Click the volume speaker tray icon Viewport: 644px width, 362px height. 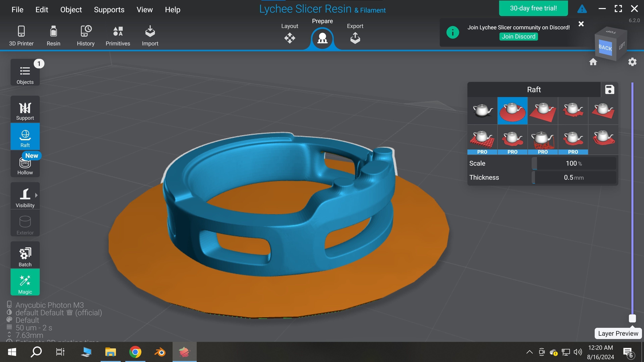578,352
